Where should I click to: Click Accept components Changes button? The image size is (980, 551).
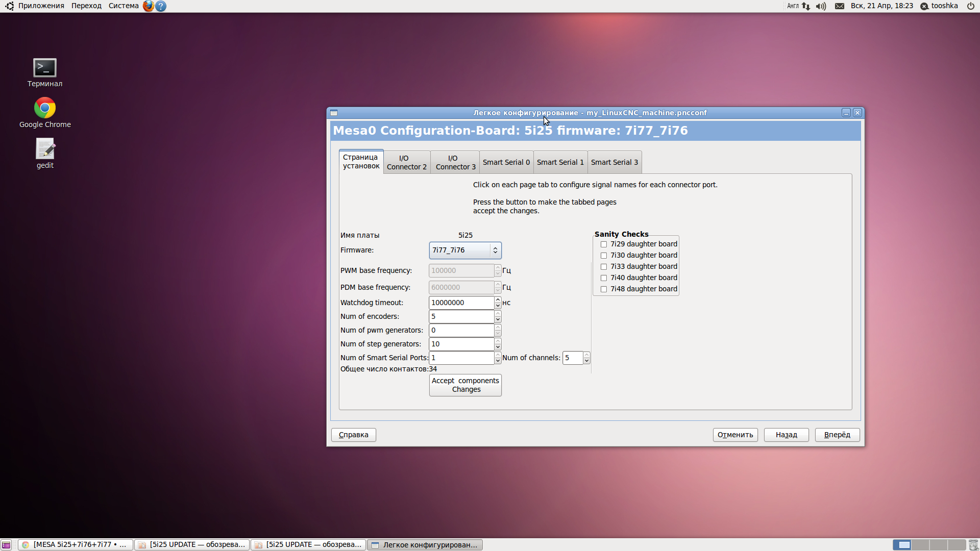[x=465, y=385]
